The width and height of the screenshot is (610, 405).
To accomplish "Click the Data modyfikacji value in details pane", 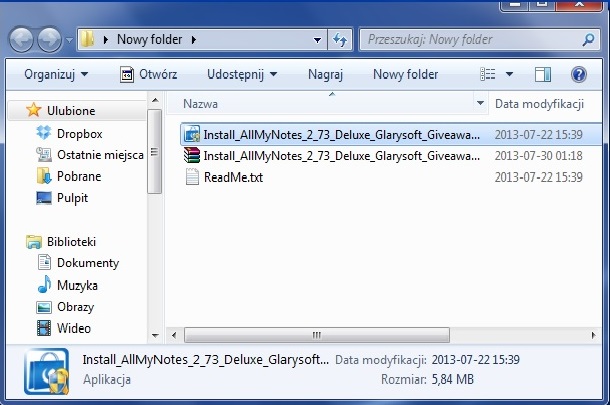I will coord(475,359).
